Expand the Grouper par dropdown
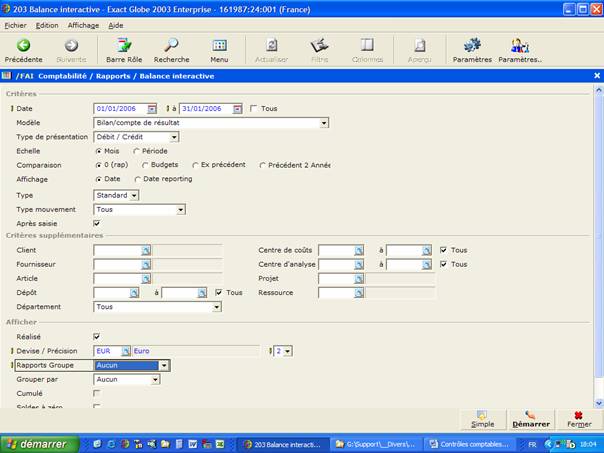Image resolution: width=604 pixels, height=453 pixels. (x=164, y=379)
